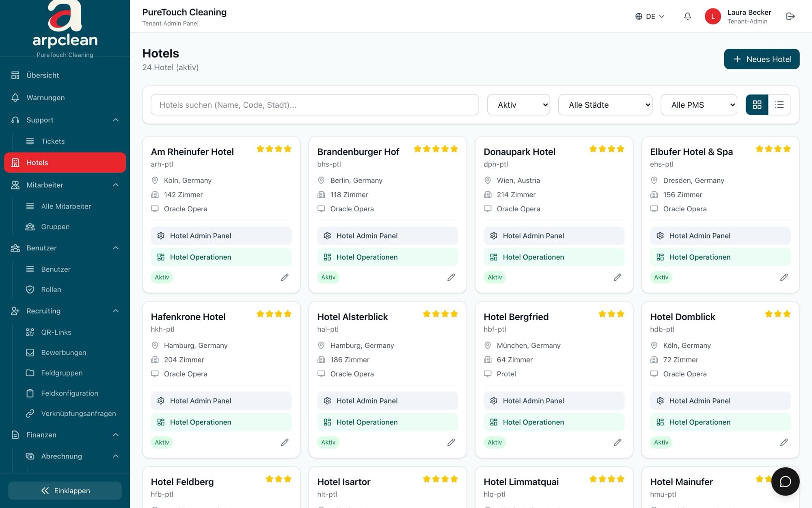Edit Hafenkrone Hotel via pencil icon

click(x=285, y=442)
